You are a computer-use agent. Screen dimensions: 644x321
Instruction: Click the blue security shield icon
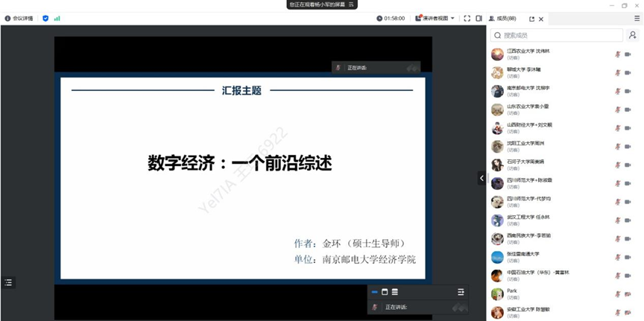click(45, 19)
